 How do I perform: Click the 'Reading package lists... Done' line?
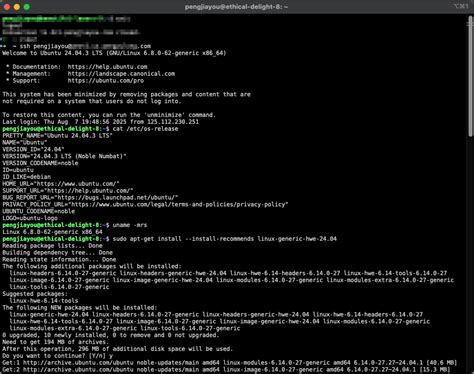(x=52, y=246)
